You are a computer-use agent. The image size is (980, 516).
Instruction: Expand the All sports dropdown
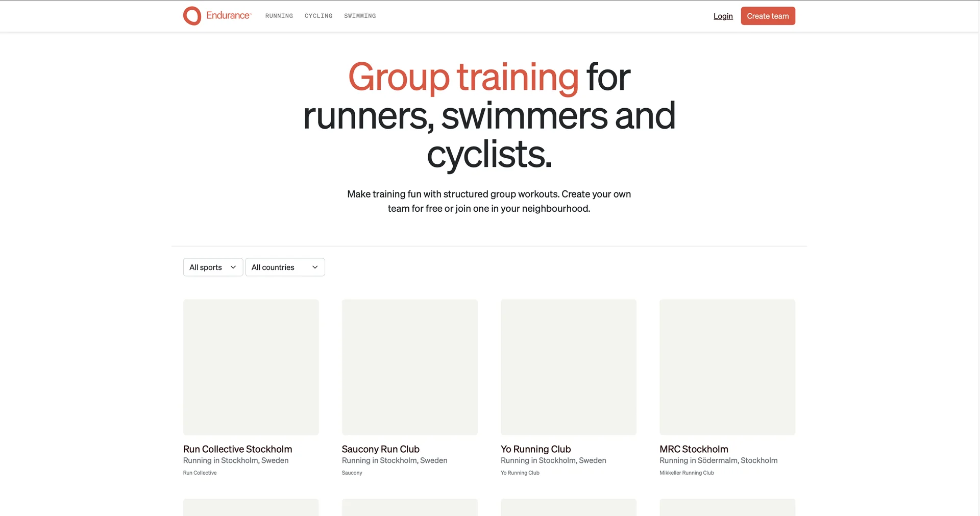[x=213, y=267]
